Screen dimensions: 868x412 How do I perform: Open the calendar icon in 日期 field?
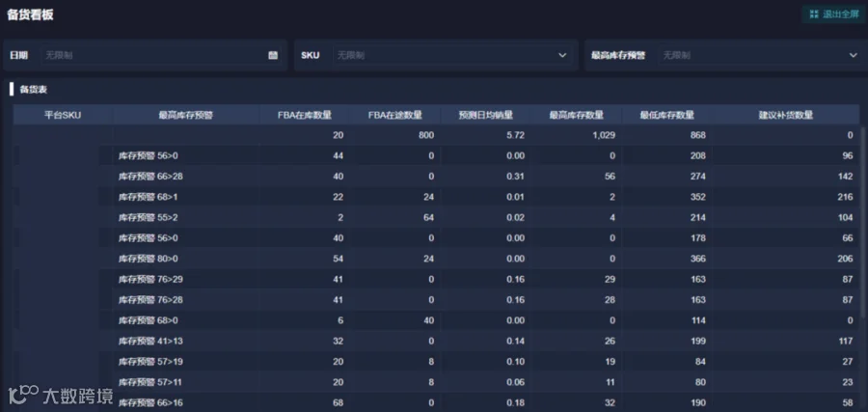click(x=273, y=55)
